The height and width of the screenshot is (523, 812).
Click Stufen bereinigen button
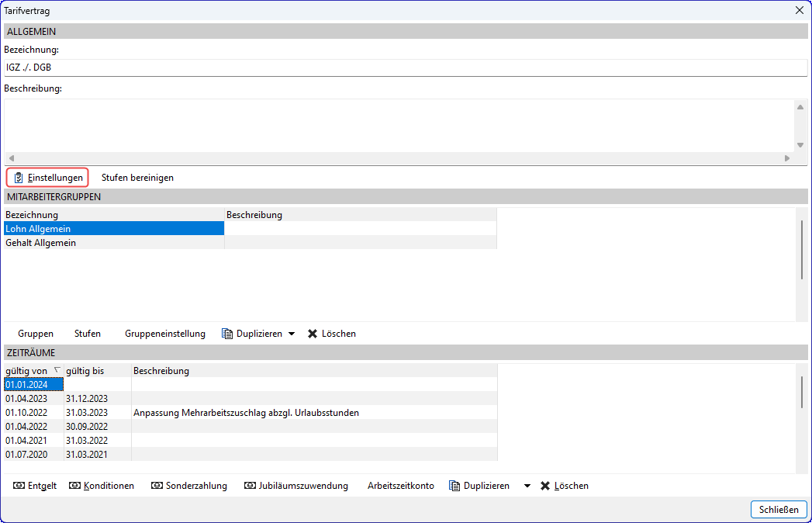(137, 178)
